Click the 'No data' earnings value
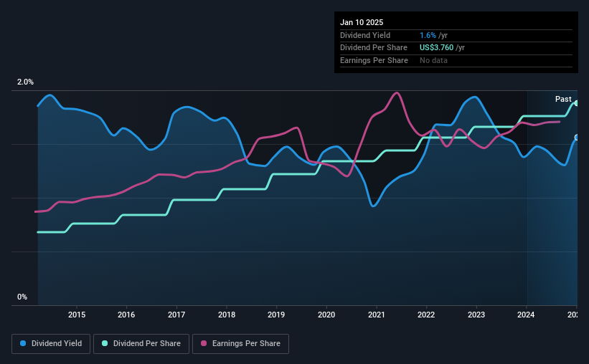Image resolution: width=589 pixels, height=364 pixels. pos(433,60)
